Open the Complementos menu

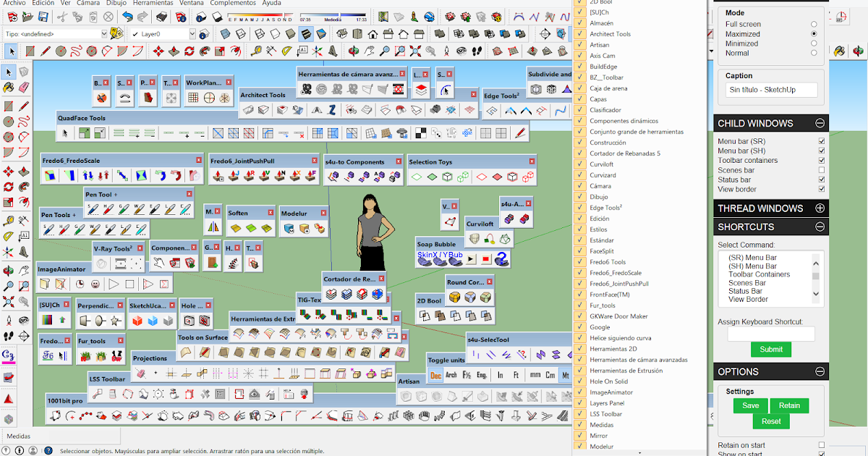(x=233, y=3)
